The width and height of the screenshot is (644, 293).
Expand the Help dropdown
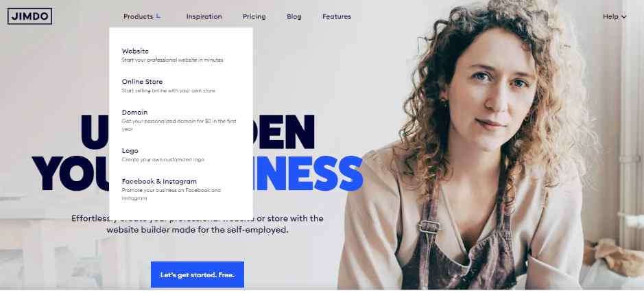615,16
